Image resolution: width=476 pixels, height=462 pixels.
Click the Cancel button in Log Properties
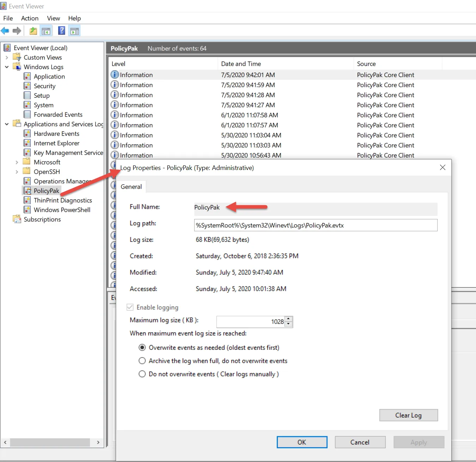click(x=360, y=442)
